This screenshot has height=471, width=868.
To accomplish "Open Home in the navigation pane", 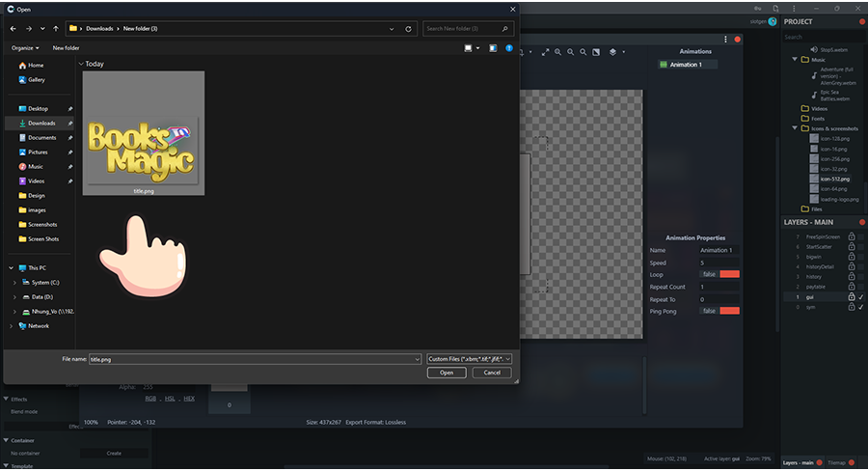I will coord(31,66).
